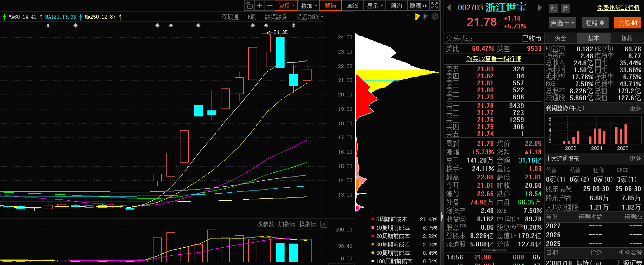Switch to 简约 simple mode
This screenshot has height=265, width=644.
(397, 6)
